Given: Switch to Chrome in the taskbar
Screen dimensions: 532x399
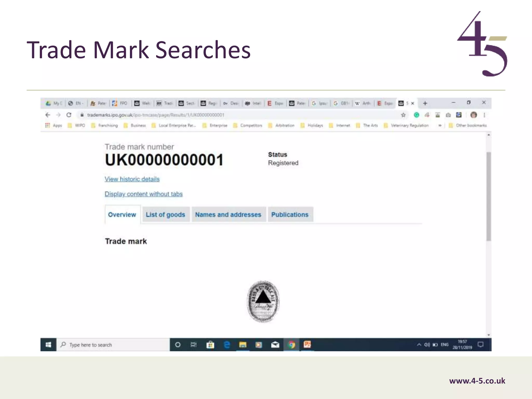Looking at the screenshot, I should pos(291,345).
